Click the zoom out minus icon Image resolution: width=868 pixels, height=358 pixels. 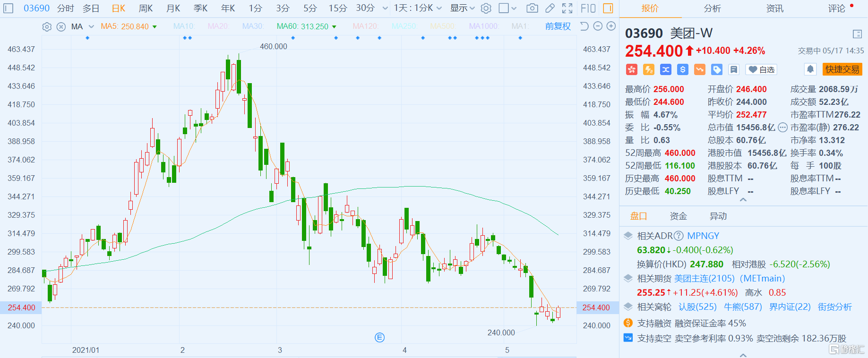point(598,26)
